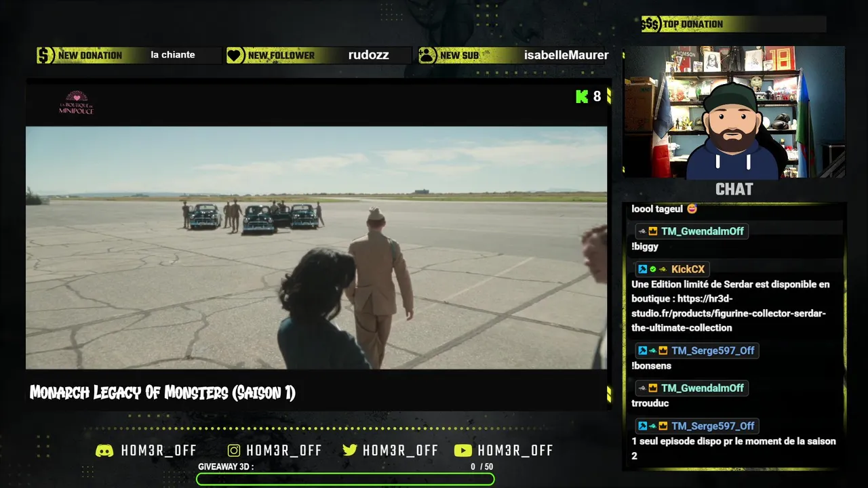Click the New Donation dollar icon

coord(45,56)
